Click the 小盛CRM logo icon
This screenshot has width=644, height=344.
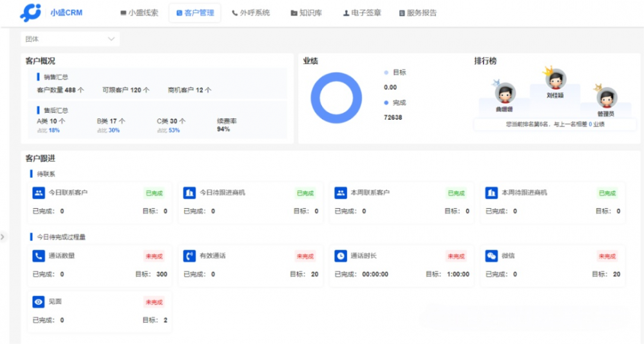click(x=31, y=12)
